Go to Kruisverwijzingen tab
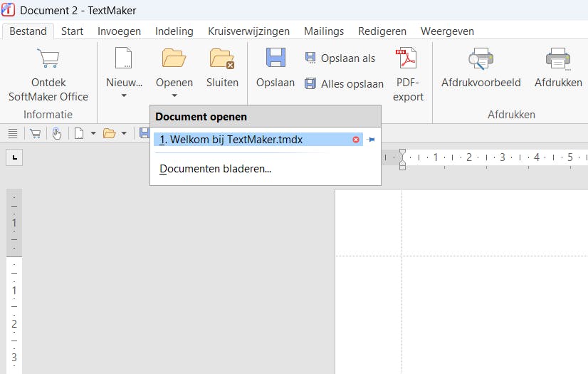588x374 pixels. tap(248, 31)
